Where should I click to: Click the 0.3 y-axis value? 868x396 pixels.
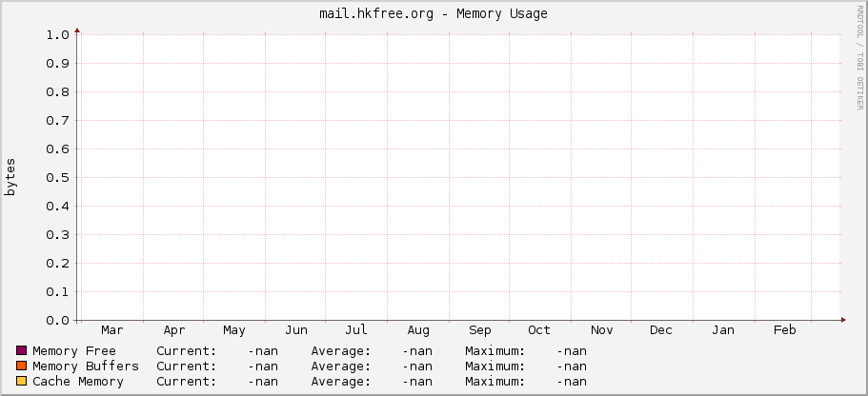click(57, 235)
